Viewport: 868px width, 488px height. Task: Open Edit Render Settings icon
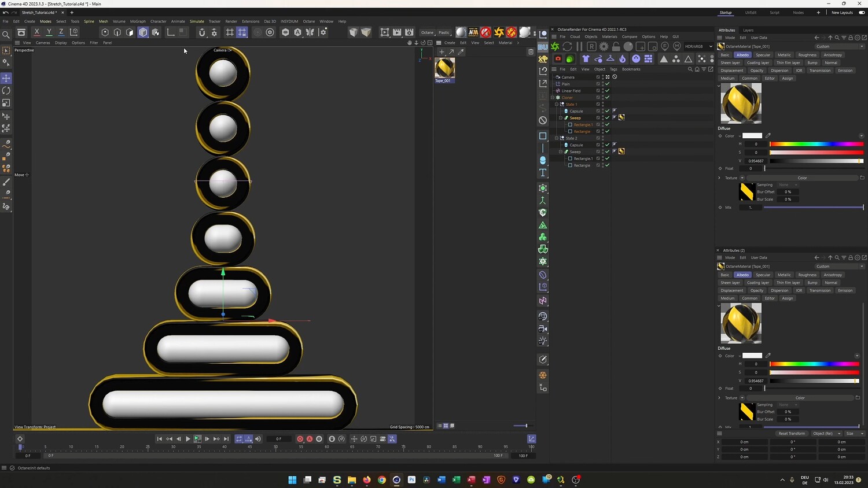(410, 32)
